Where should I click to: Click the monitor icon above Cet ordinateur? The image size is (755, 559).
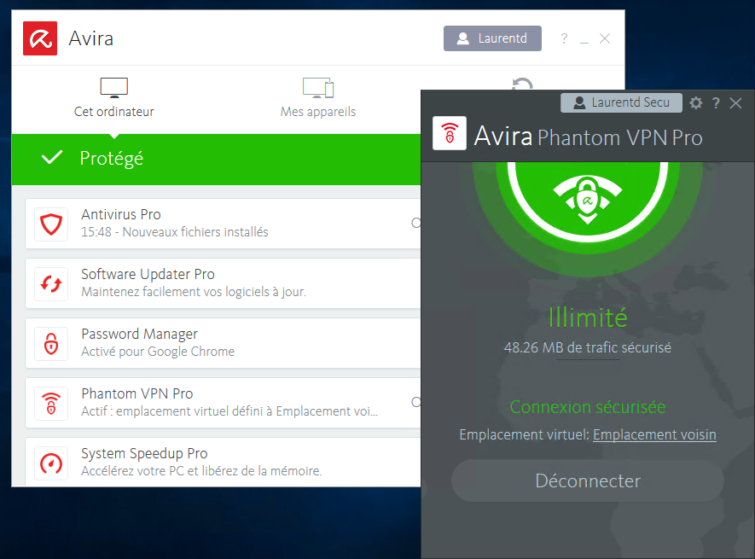click(114, 87)
